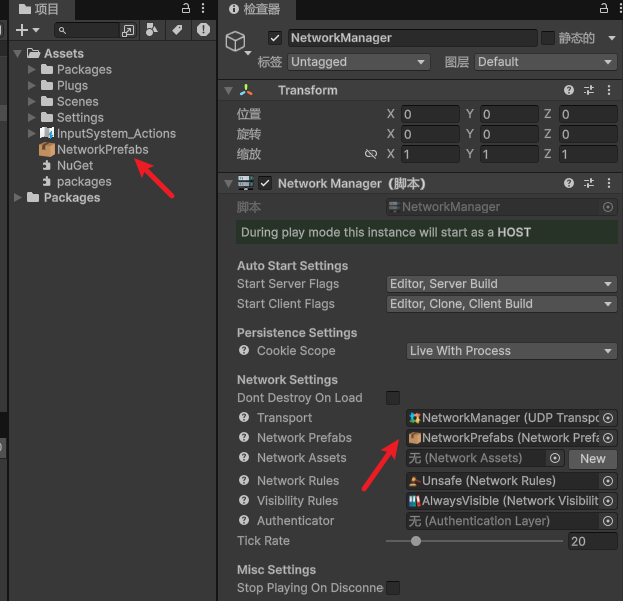Open Network Rules object picker
This screenshot has height=601, width=623.
[608, 481]
